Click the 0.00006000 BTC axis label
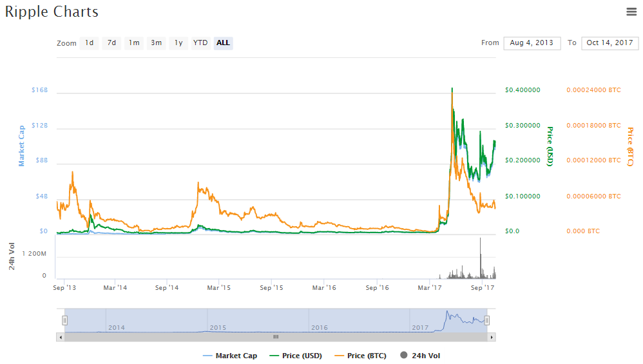Screen dimensions: 643x364 [x=594, y=196]
